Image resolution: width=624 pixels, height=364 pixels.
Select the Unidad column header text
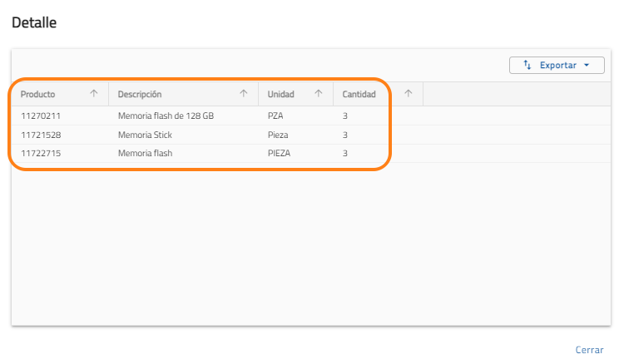coord(280,95)
